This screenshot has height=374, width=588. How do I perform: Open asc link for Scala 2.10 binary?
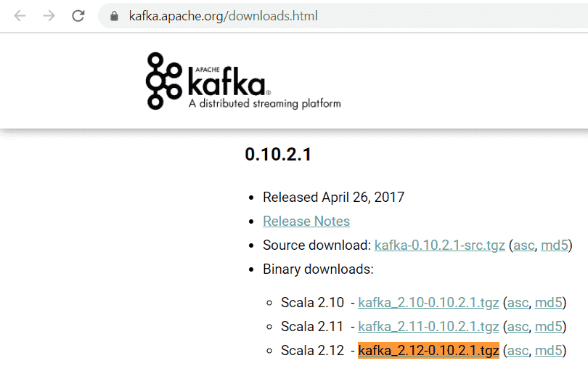point(518,303)
